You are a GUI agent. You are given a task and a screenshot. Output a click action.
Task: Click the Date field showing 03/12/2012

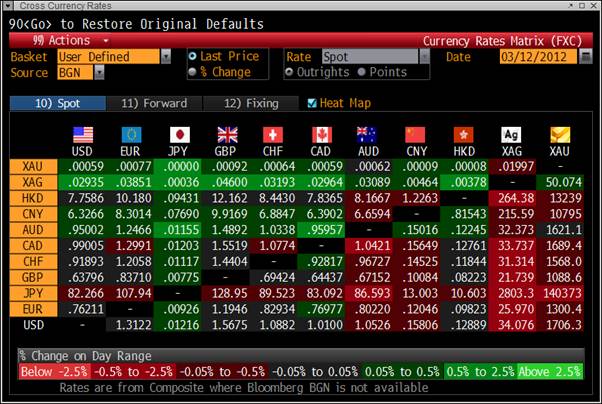(x=541, y=57)
